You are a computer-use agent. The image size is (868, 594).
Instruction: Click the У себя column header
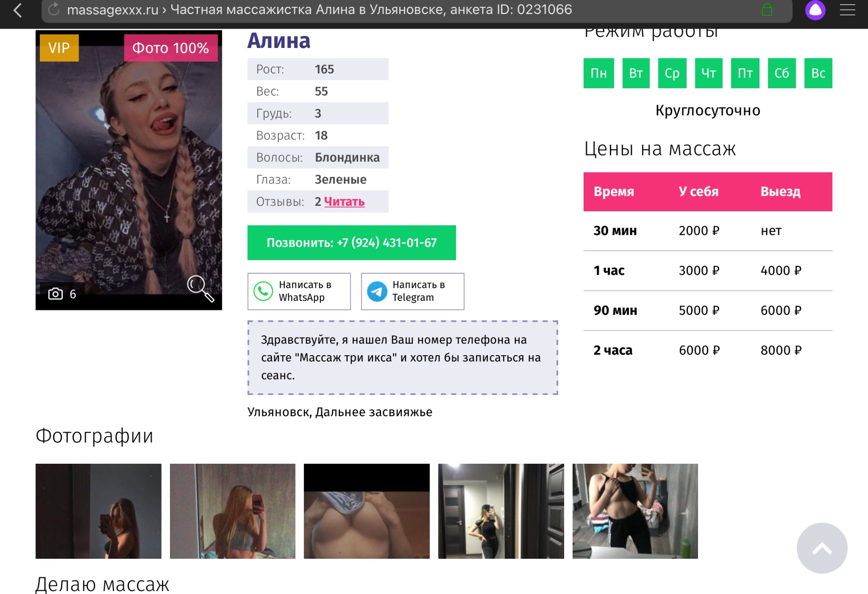(698, 191)
